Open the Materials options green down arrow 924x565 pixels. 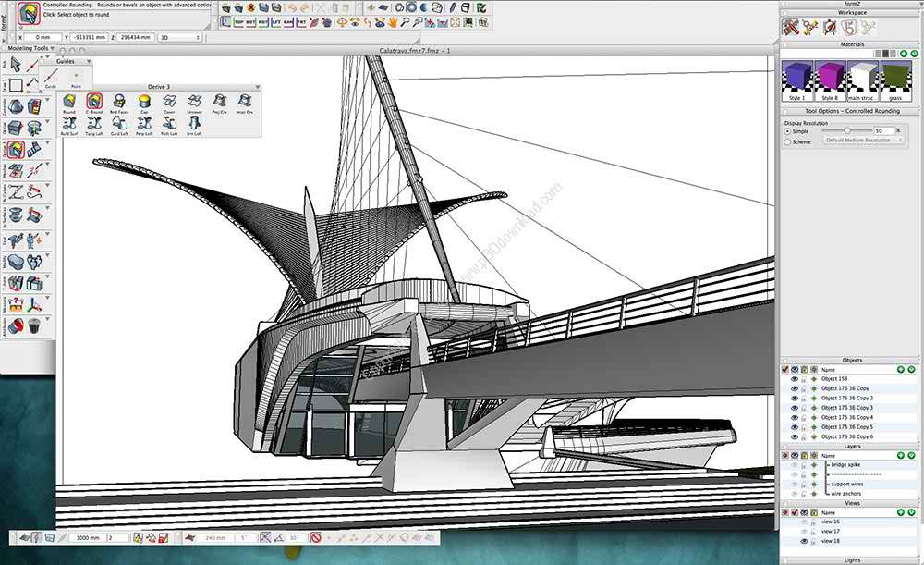click(x=914, y=54)
